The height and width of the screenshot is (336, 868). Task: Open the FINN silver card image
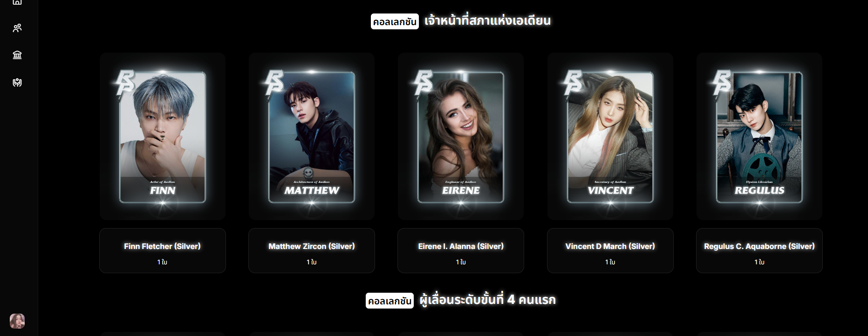click(x=163, y=137)
